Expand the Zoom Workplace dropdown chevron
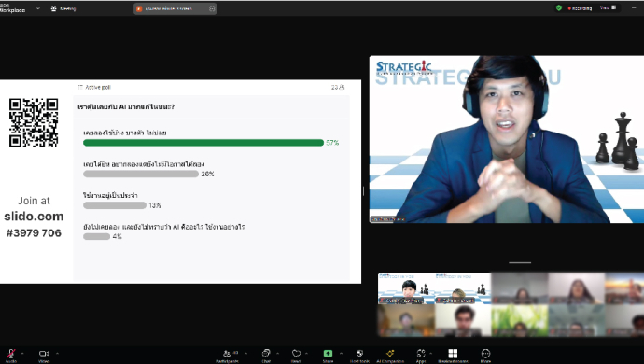This screenshot has width=644, height=364. 38,8
